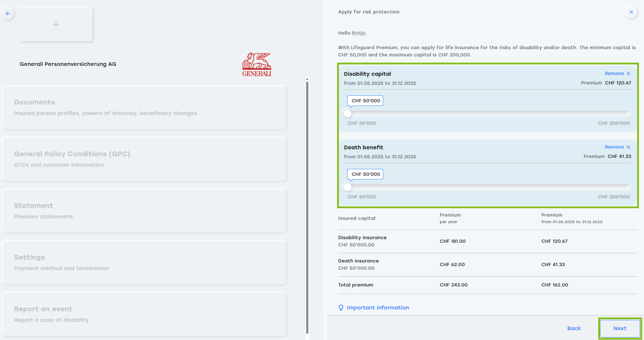Click the X icon beside Disability capital Remove
Viewport: 644px width, 340px height.
(628, 74)
